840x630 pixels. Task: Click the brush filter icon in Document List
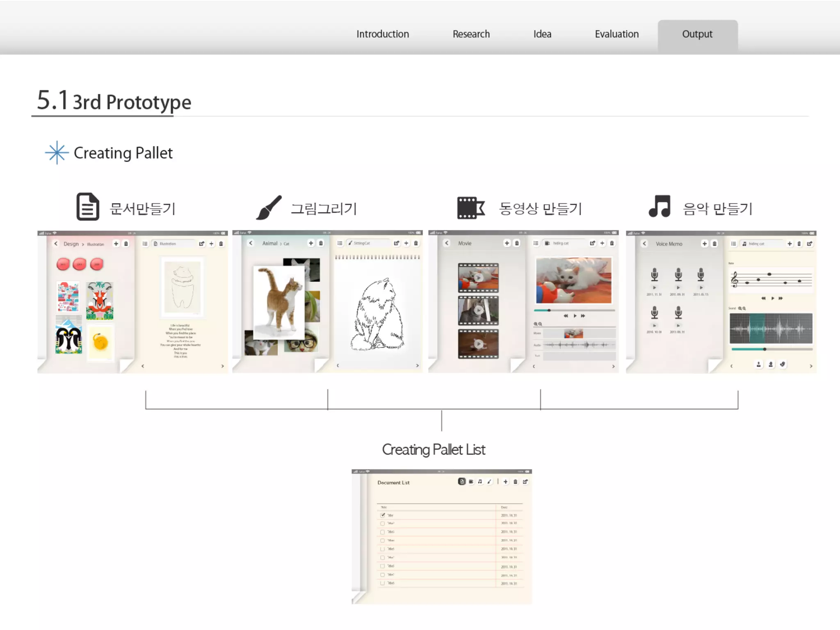[x=489, y=482]
